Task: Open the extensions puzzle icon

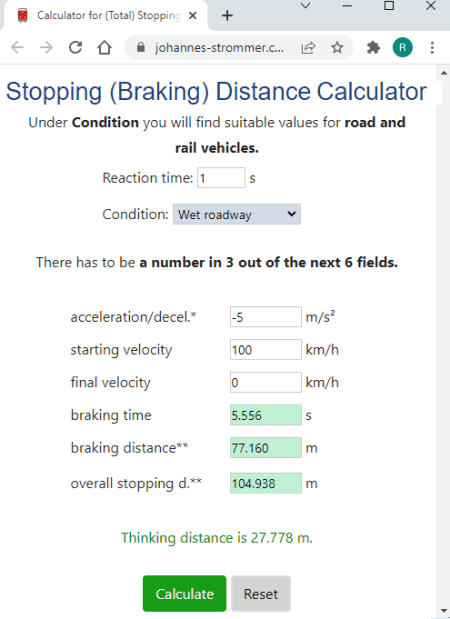Action: [x=373, y=48]
